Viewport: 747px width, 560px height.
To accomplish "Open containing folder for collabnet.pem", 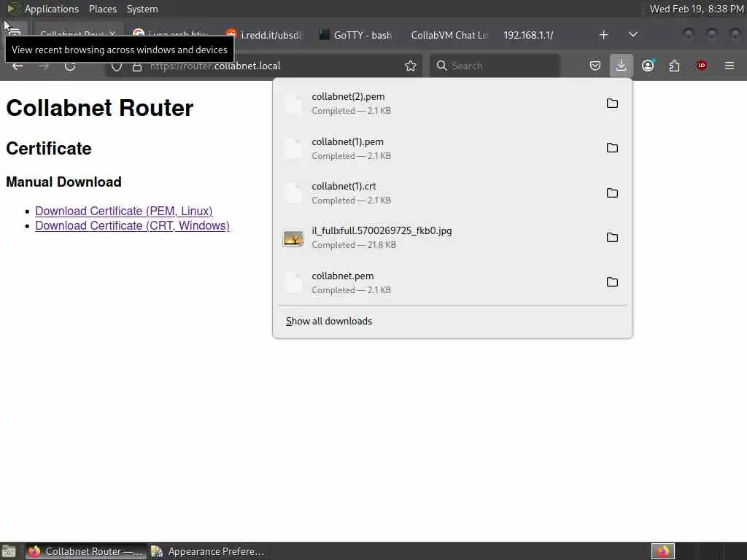I will click(612, 282).
